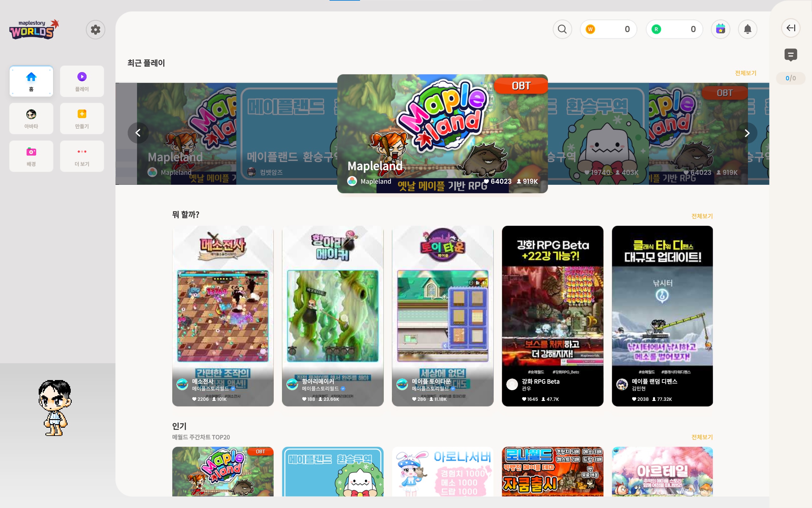Viewport: 812px width, 508px height.
Task: Open the calendar event icon
Action: tap(720, 29)
